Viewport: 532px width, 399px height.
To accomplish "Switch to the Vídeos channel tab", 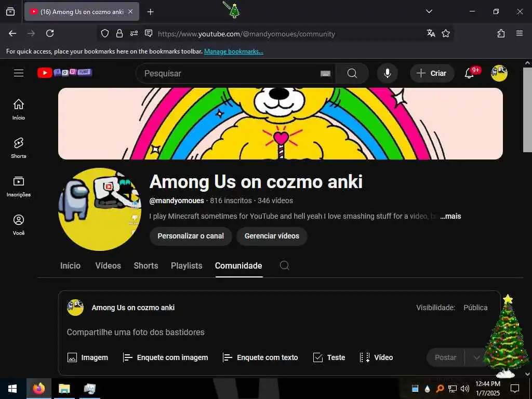I will tap(108, 265).
